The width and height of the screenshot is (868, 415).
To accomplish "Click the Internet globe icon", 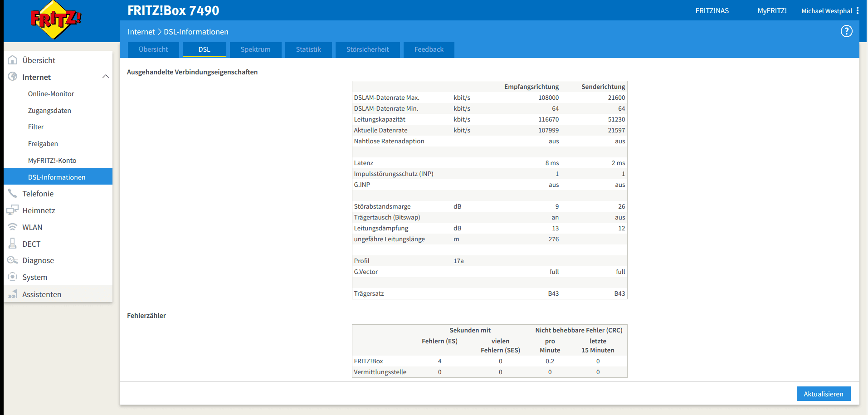I will [13, 77].
